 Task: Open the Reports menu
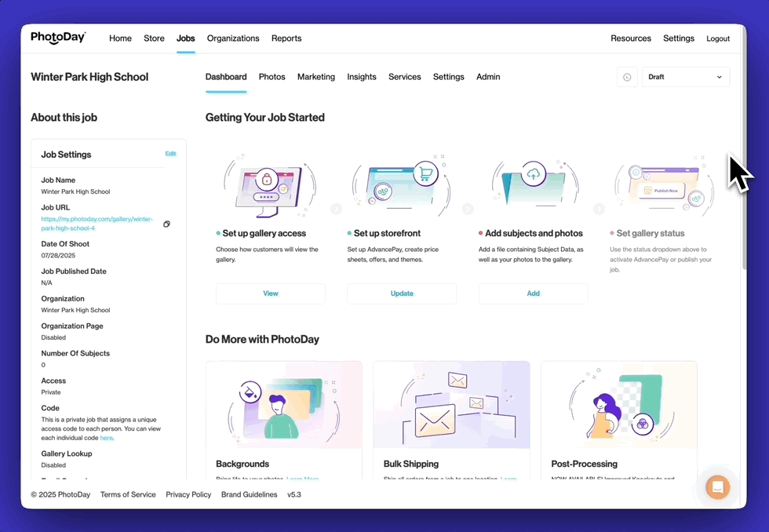(286, 38)
